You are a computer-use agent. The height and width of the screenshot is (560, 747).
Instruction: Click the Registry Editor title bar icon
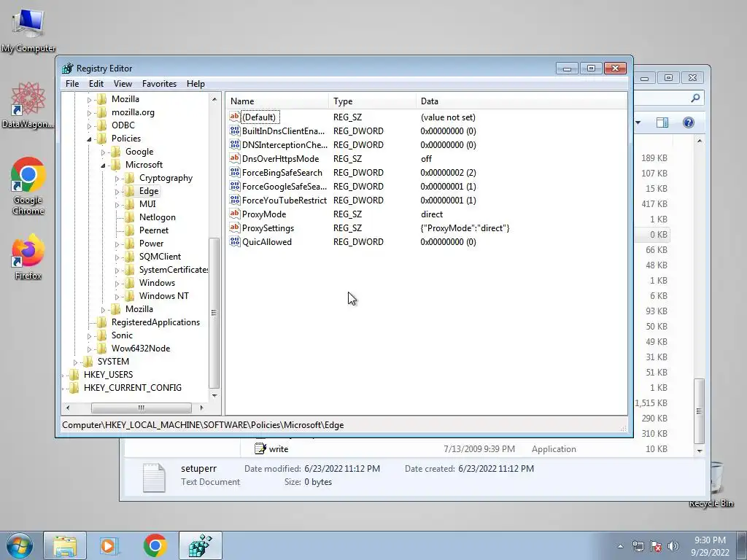[68, 68]
